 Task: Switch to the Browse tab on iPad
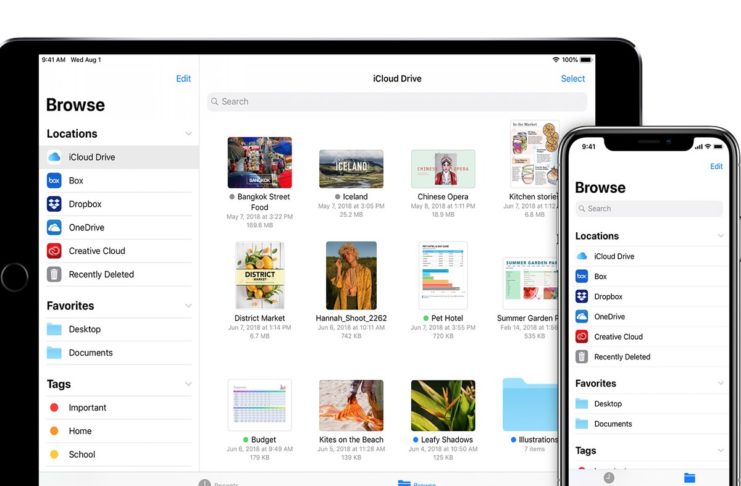tap(417, 483)
